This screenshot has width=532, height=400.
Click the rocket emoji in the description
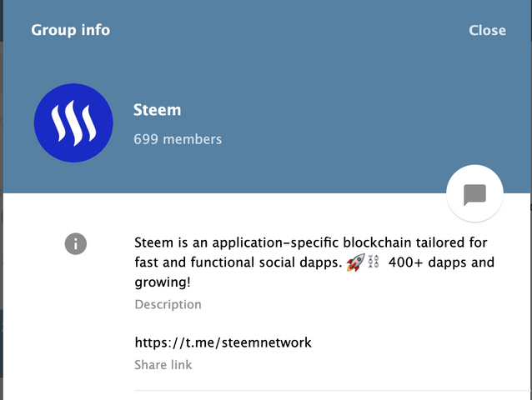[x=353, y=262]
